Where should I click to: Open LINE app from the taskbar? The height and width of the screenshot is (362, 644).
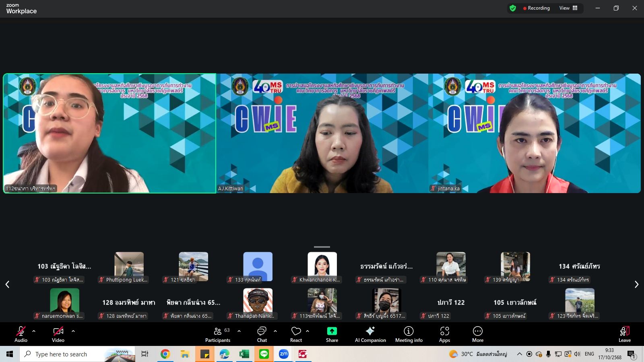264,354
